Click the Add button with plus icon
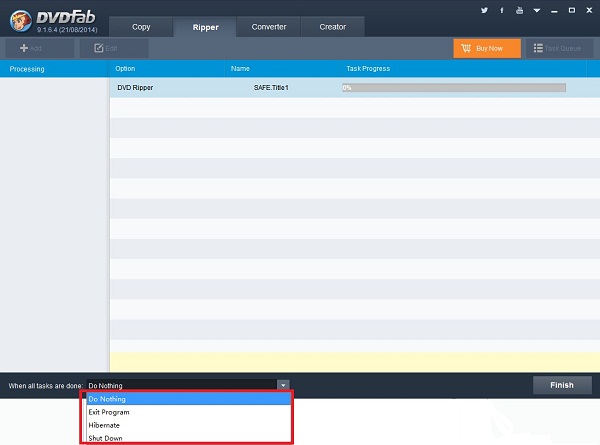 (x=39, y=48)
